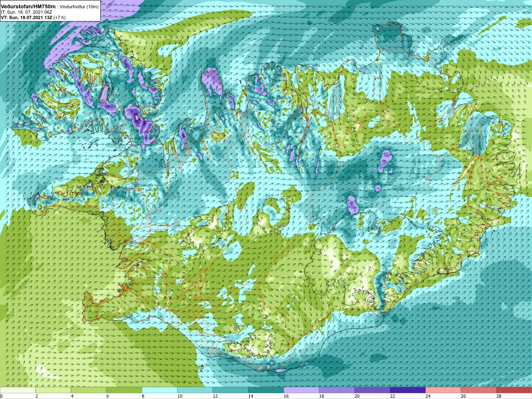Click the legend value label '14'
532x399 pixels.
click(251, 396)
